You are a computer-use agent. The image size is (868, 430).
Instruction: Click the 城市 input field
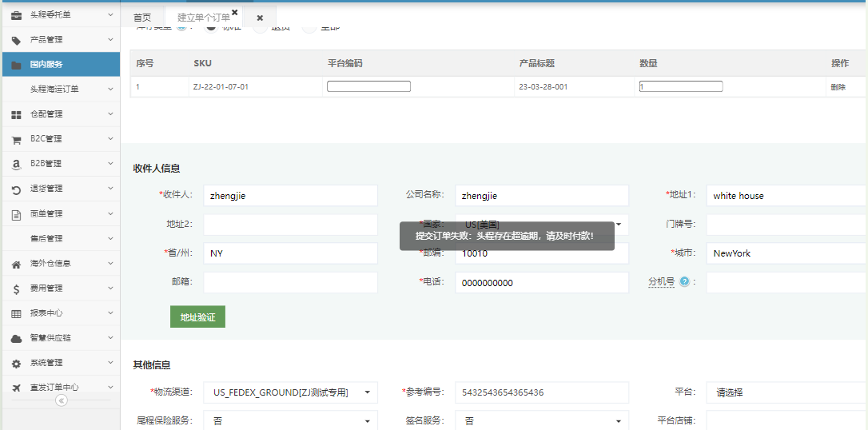786,253
